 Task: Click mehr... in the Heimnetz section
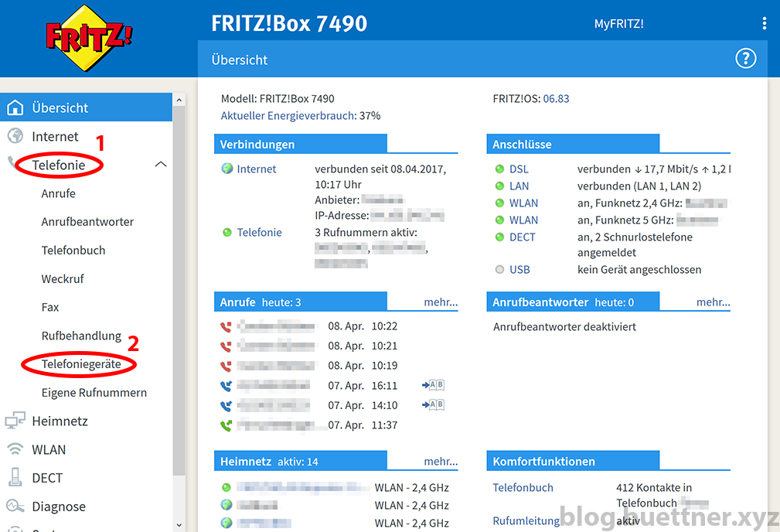click(441, 462)
